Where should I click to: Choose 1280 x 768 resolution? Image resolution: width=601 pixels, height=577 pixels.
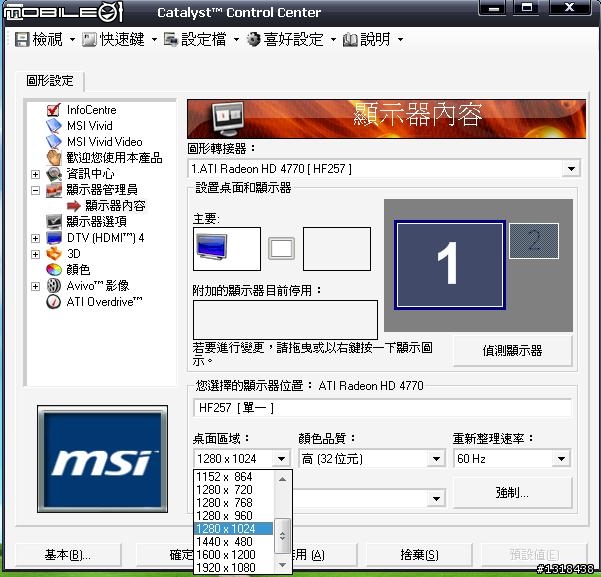tap(234, 503)
